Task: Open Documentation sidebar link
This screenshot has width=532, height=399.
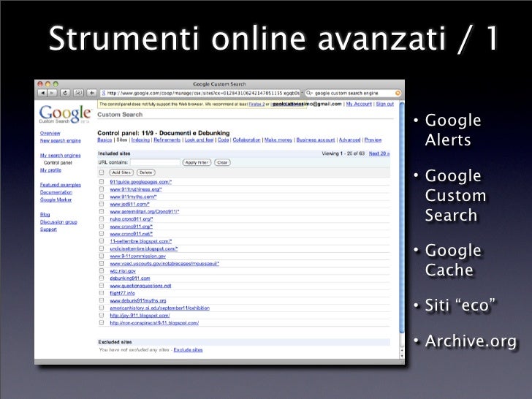Action: coord(56,192)
